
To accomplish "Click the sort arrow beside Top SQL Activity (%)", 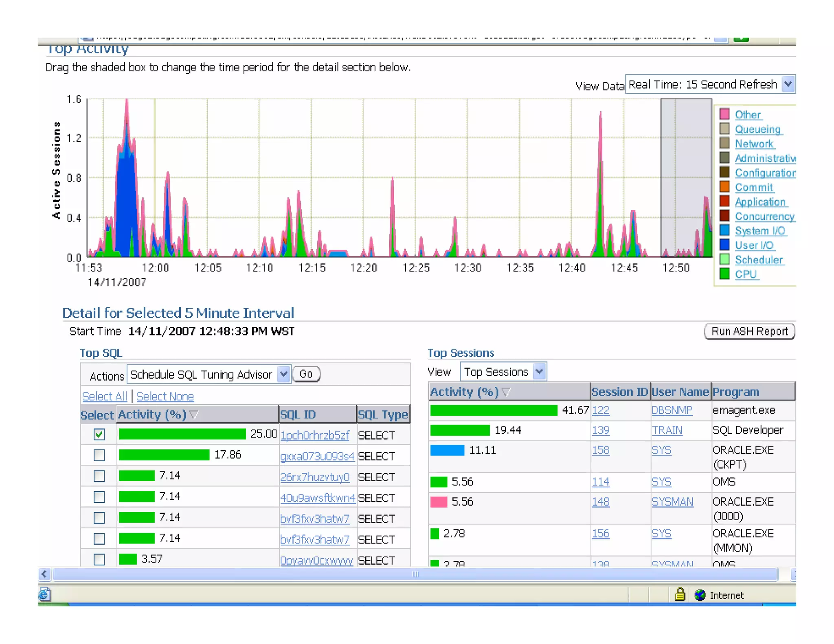I will point(194,414).
